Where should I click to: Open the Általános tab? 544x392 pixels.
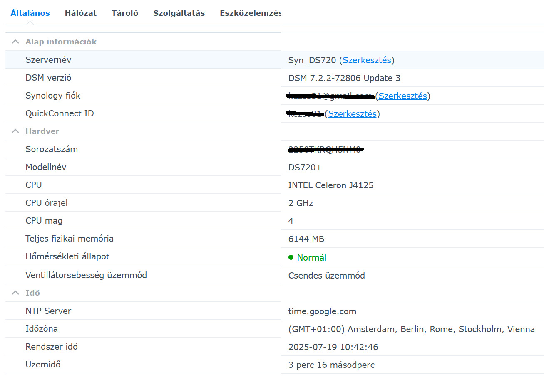pos(30,13)
